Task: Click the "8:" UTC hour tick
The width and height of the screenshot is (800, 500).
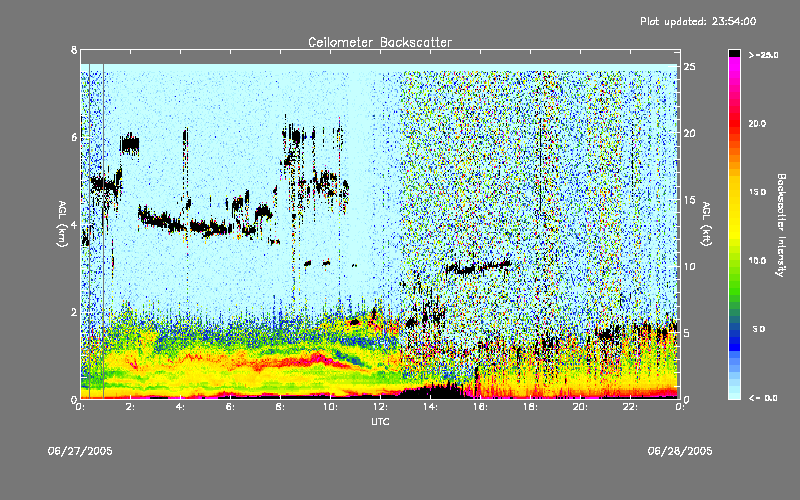Action: [x=281, y=407]
